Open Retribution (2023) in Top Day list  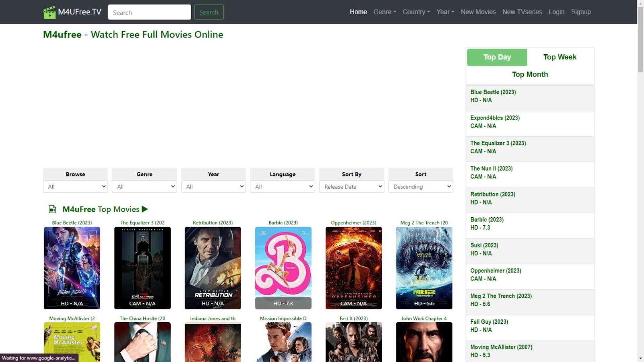point(493,194)
